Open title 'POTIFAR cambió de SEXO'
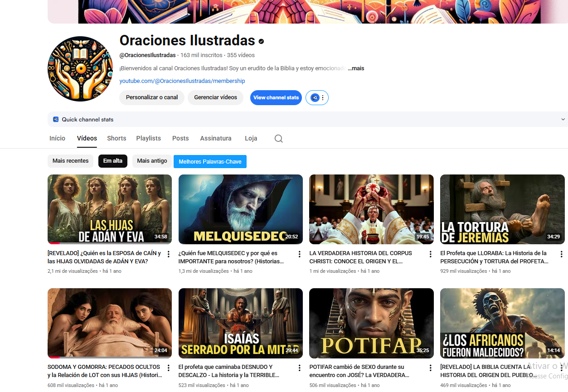This screenshot has height=392, width=568. coord(359,371)
